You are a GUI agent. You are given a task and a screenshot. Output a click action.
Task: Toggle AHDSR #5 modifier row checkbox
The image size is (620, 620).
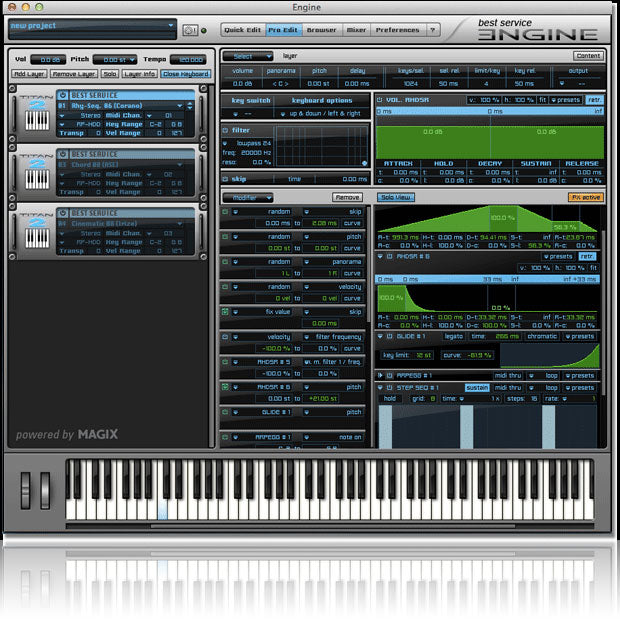click(225, 362)
